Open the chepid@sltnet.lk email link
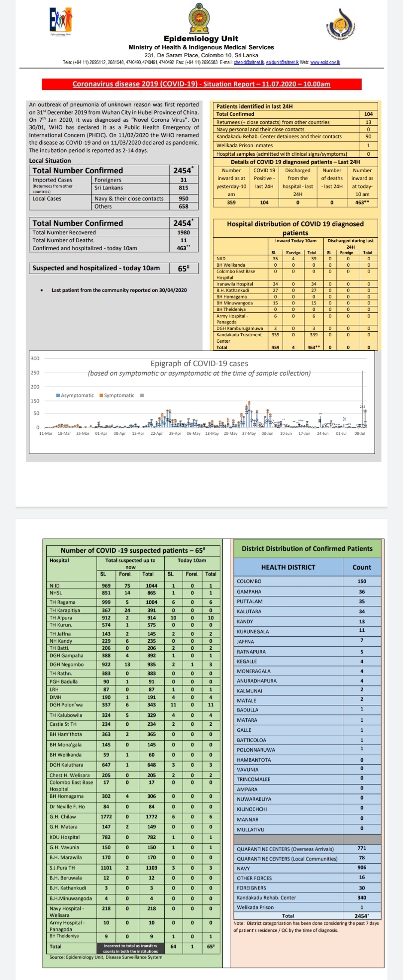The height and width of the screenshot is (980, 403). (249, 62)
